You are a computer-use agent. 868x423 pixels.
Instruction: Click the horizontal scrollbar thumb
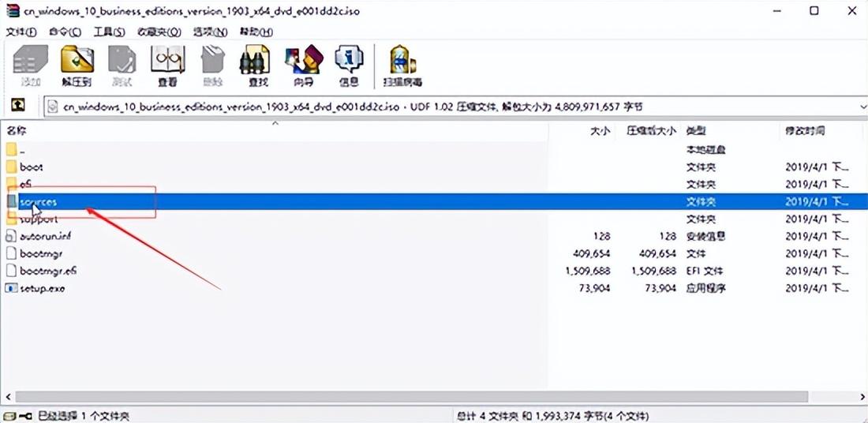coord(412,397)
